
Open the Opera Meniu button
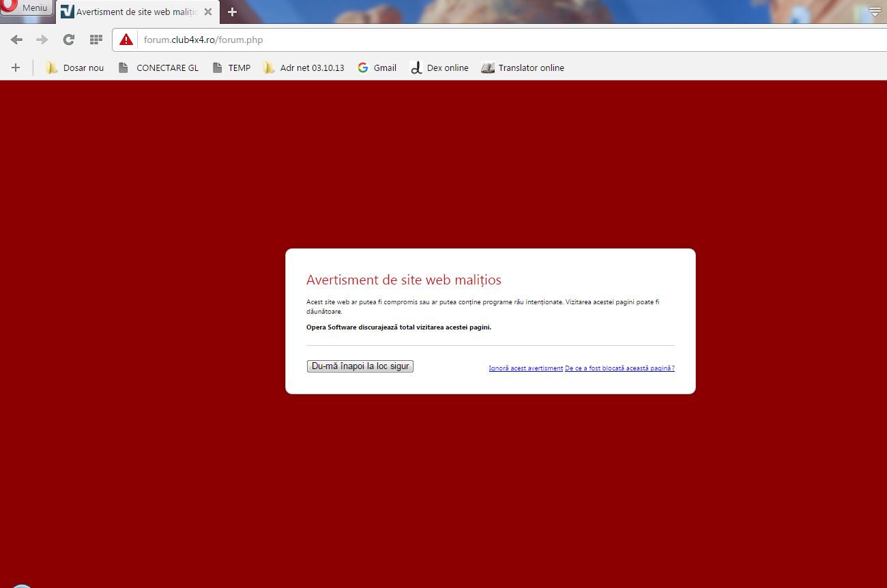(27, 8)
